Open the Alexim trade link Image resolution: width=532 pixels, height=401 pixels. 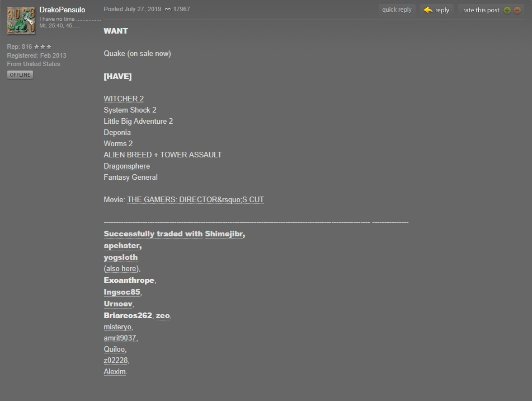pos(115,372)
